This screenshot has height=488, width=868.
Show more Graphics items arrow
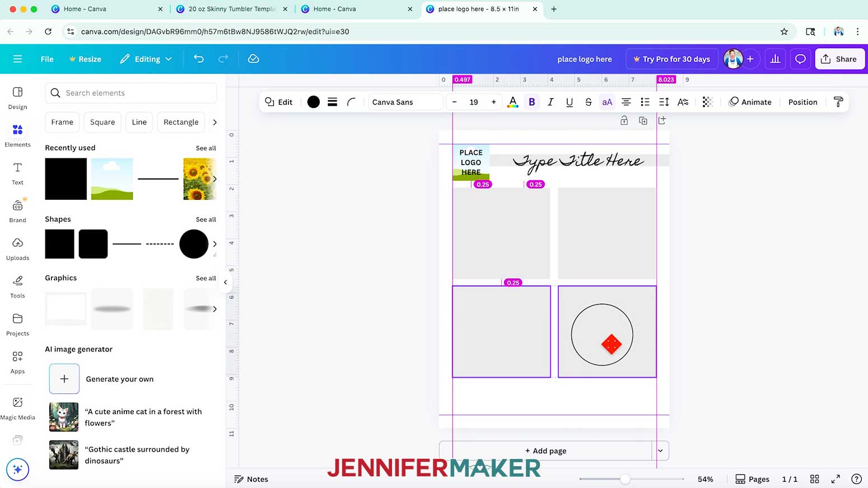[x=214, y=309]
